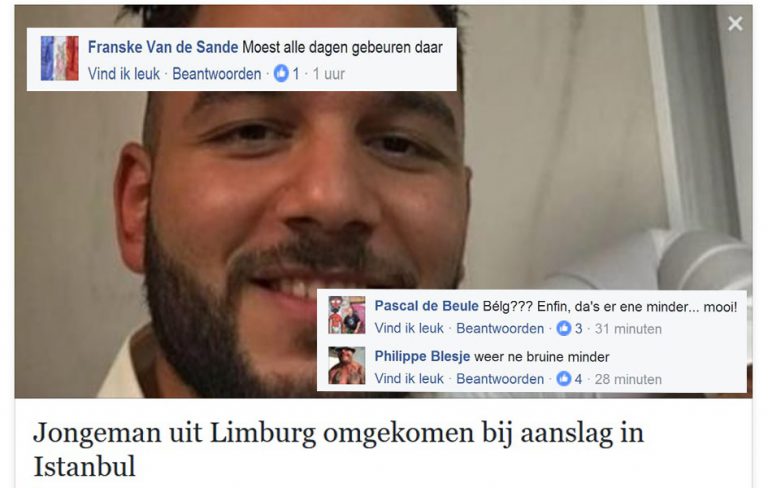This screenshot has height=488, width=768.
Task: Click 'Vind ik leuk' under Franske's comment
Action: (123, 73)
